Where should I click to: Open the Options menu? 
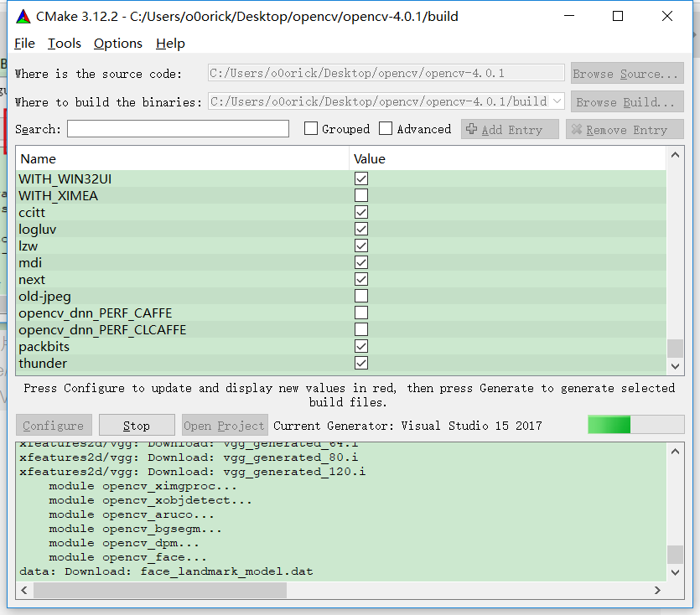[118, 44]
